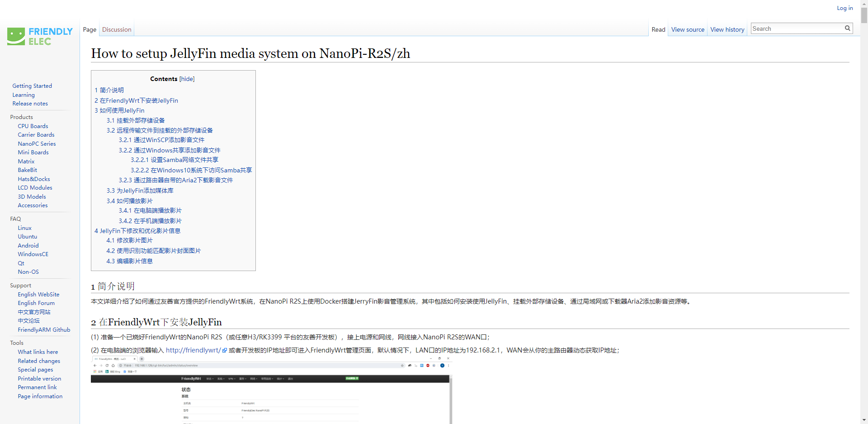
Task: Open Printable version tool
Action: [x=39, y=378]
